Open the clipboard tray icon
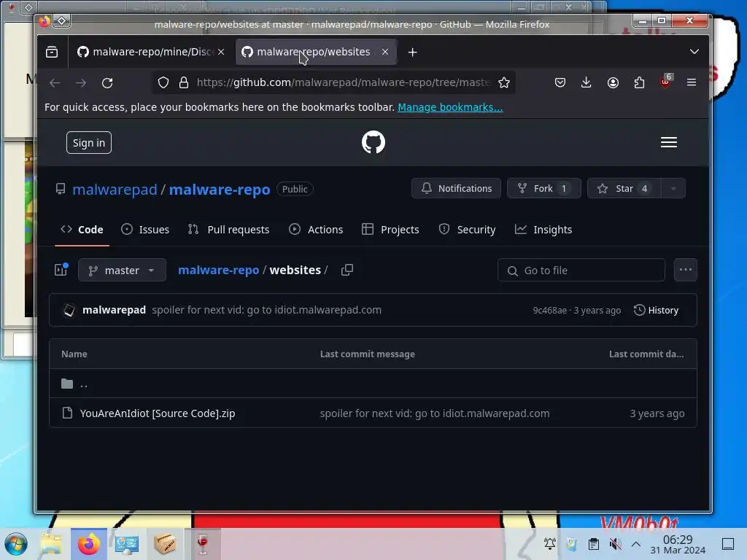Image resolution: width=747 pixels, height=560 pixels. point(594,544)
